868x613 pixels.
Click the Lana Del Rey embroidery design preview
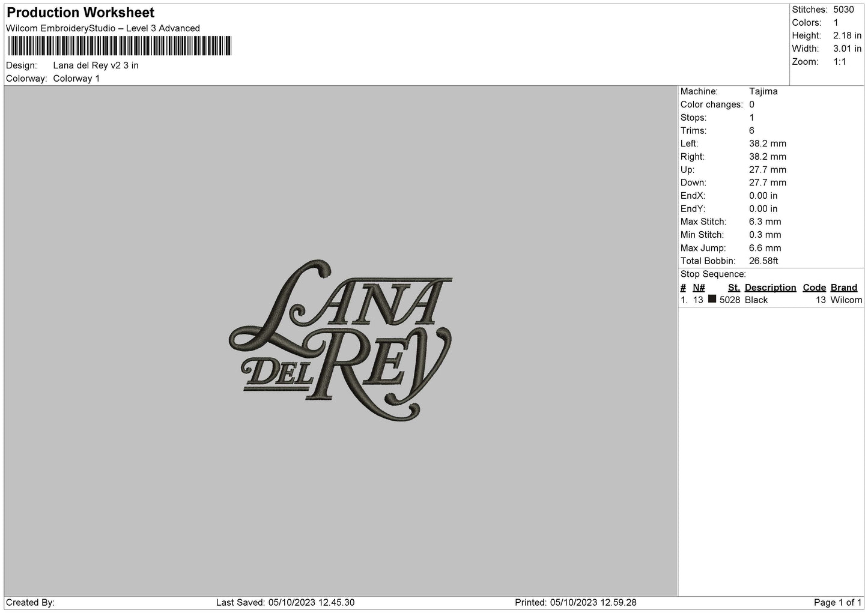click(341, 340)
